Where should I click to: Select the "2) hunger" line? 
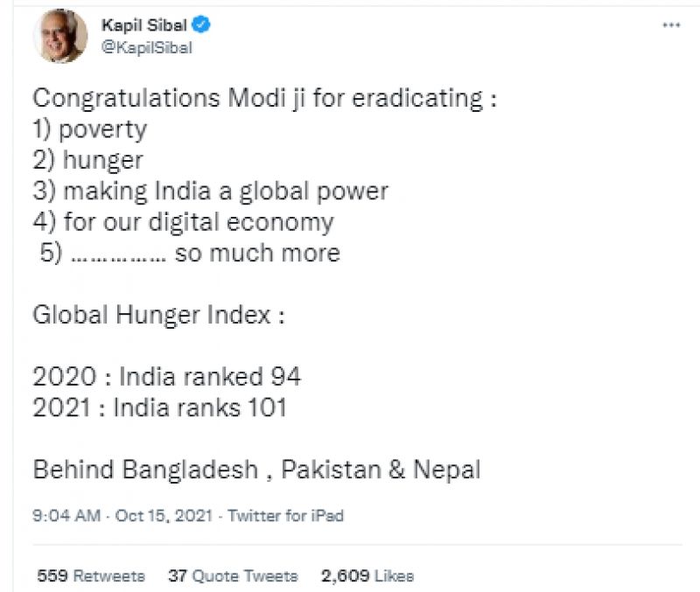pos(87,160)
